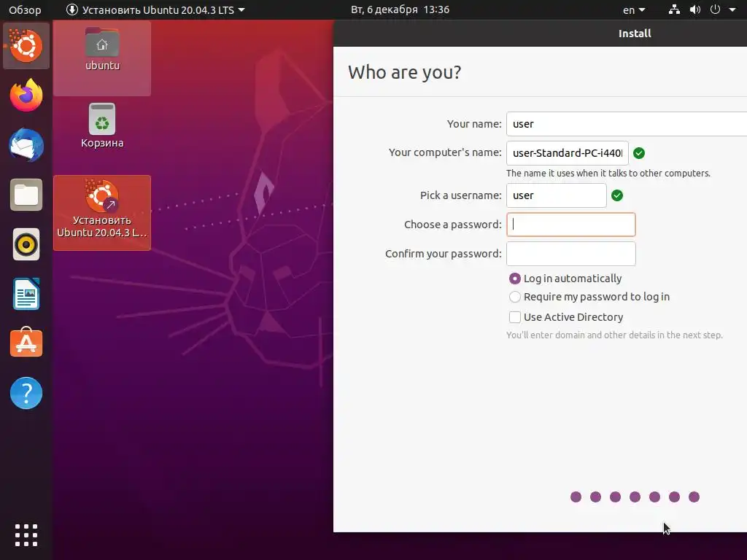The height and width of the screenshot is (560, 747).
Task: Click the 'Your name:' label
Action: click(474, 124)
